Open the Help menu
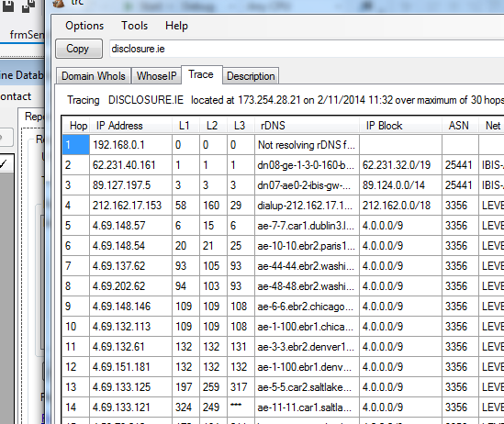The height and width of the screenshot is (424, 504). [176, 26]
